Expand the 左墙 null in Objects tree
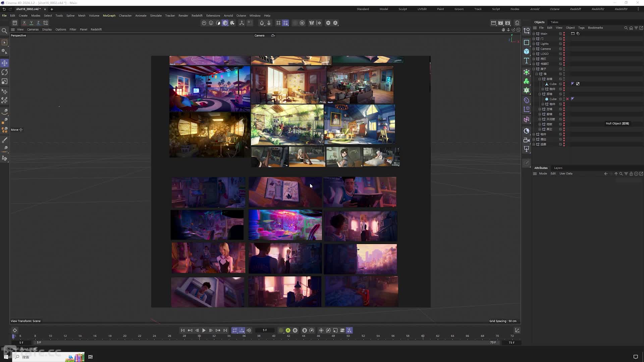 pos(540,109)
